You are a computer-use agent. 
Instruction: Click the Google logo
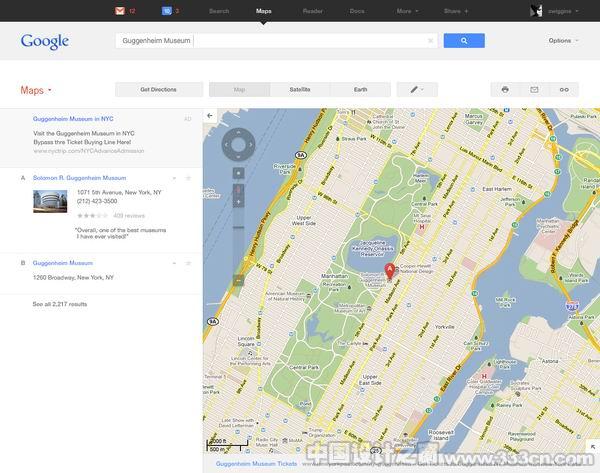(45, 41)
